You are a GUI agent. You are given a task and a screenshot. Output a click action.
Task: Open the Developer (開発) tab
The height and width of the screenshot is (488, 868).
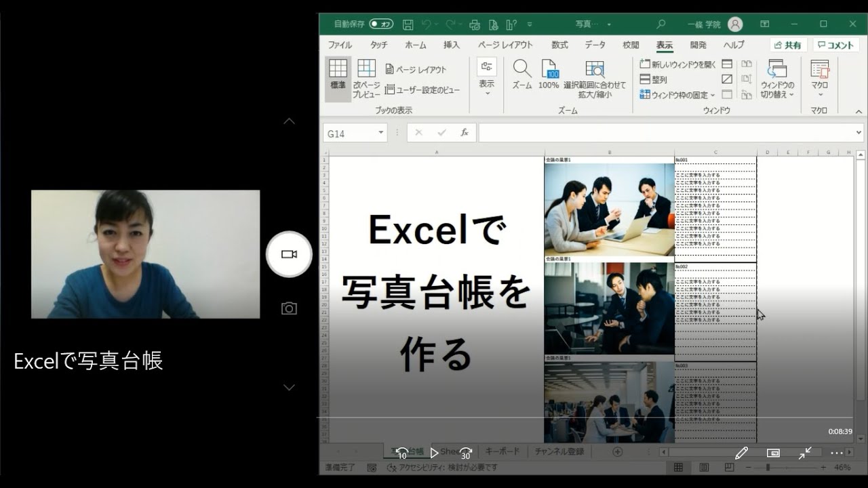pos(698,45)
